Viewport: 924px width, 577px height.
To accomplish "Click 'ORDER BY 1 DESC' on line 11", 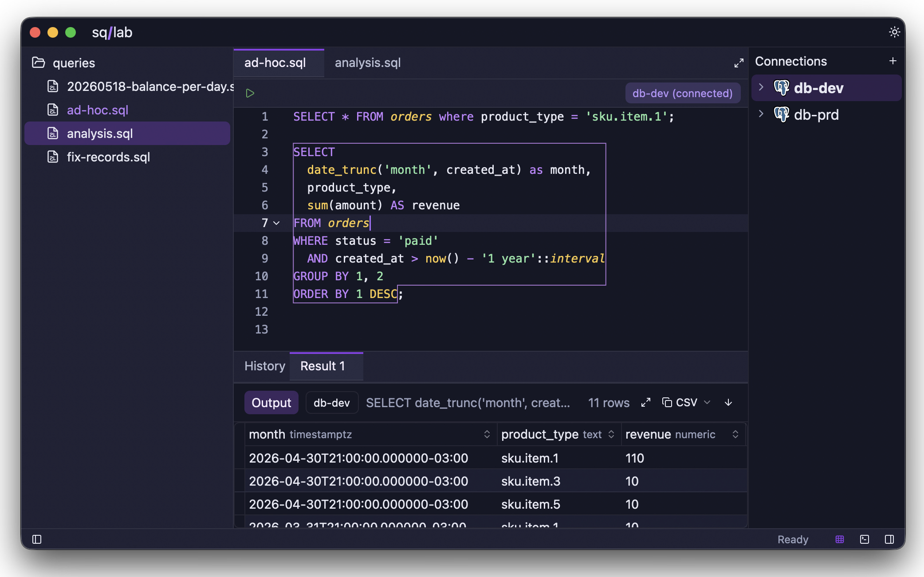I will [x=345, y=294].
